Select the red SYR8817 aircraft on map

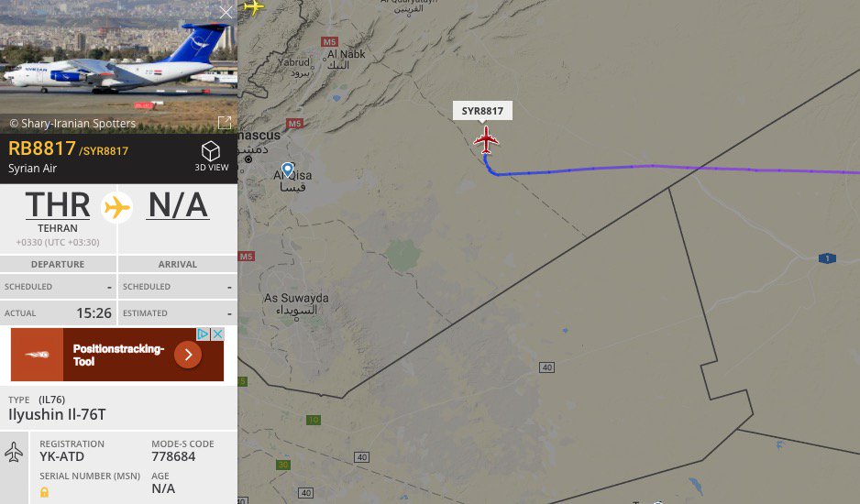[486, 140]
